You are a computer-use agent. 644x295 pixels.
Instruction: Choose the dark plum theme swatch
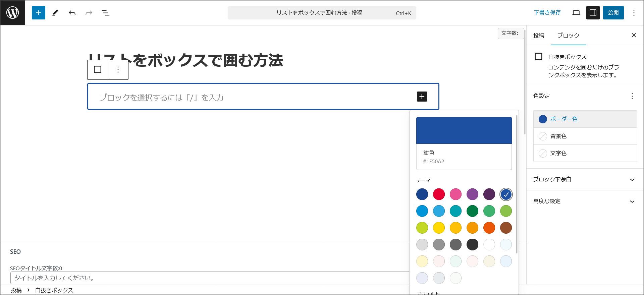coord(489,194)
